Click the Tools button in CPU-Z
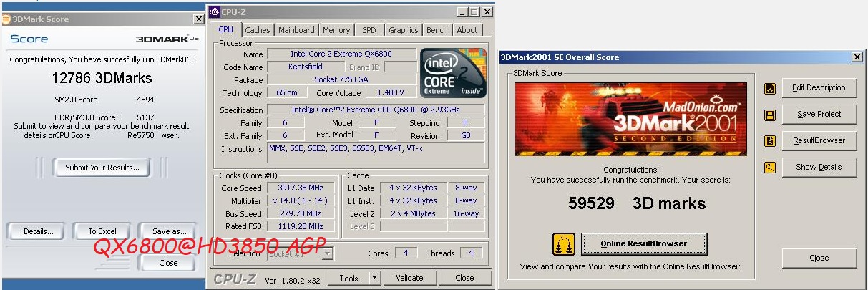The image size is (868, 290). 348,278
